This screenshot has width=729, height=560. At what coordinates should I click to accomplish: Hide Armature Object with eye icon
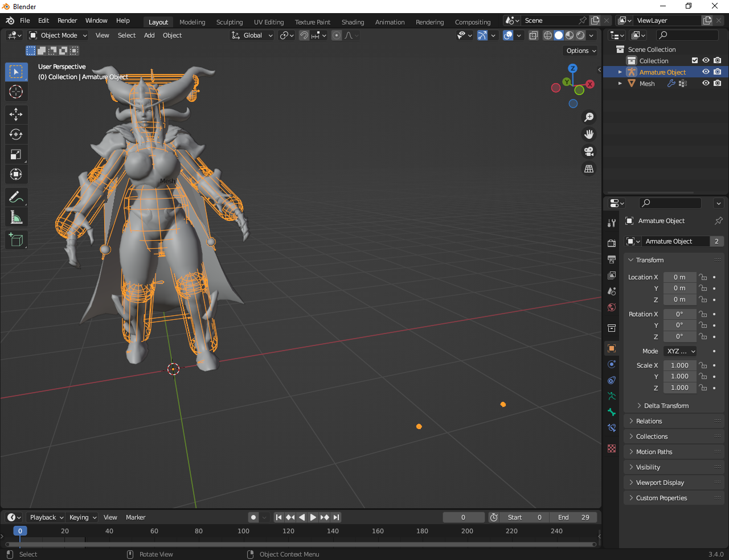click(x=706, y=72)
